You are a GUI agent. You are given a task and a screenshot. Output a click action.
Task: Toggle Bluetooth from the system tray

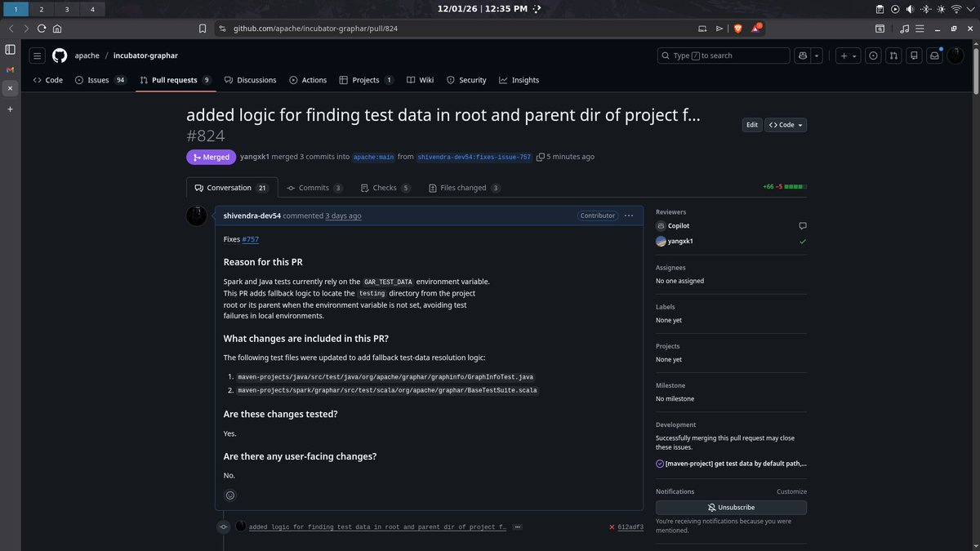[925, 9]
